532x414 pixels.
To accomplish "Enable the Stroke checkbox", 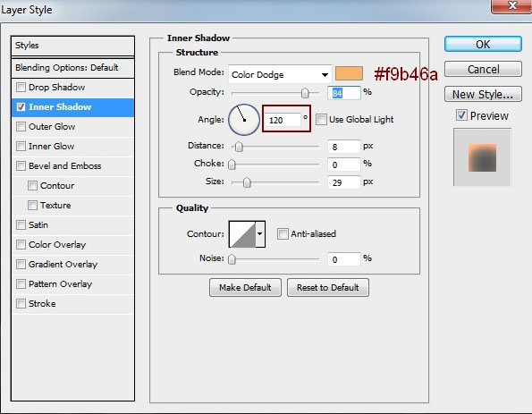I will click(21, 304).
